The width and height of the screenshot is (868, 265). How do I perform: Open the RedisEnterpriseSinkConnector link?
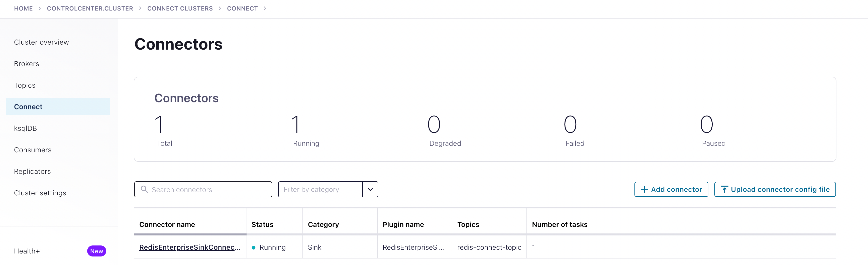point(190,247)
